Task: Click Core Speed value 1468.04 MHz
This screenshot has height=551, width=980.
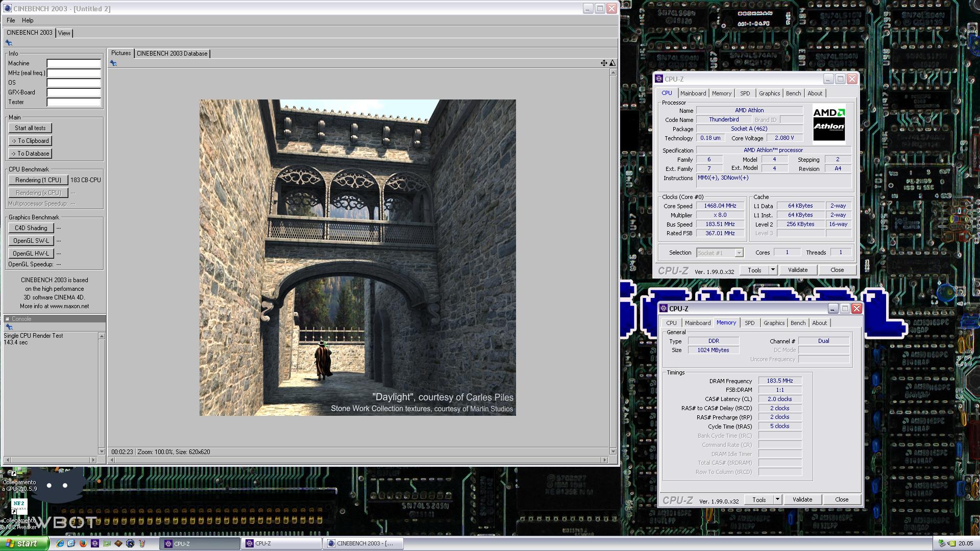Action: (720, 206)
